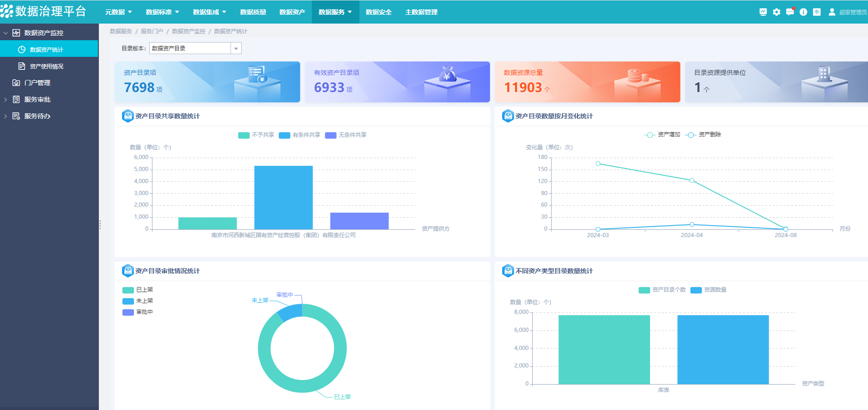This screenshot has width=868, height=410.
Task: Click the 资源数量 legend color swatch
Action: point(696,290)
